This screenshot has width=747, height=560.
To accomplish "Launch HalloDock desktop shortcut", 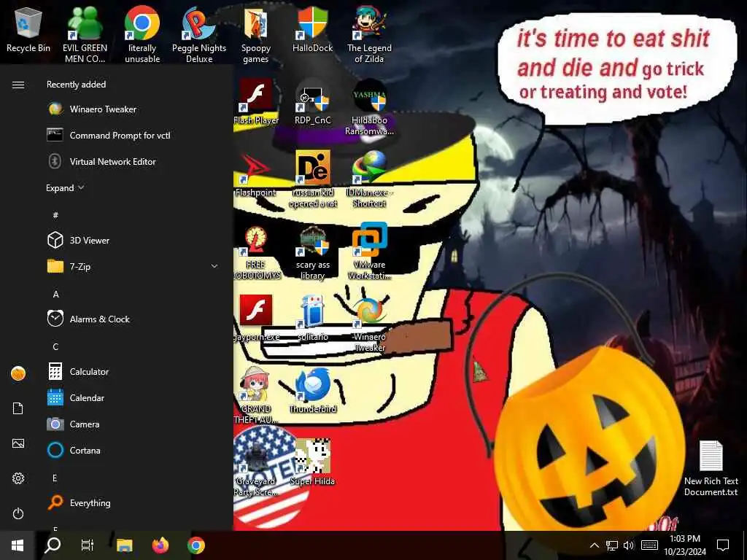I will tap(312, 31).
